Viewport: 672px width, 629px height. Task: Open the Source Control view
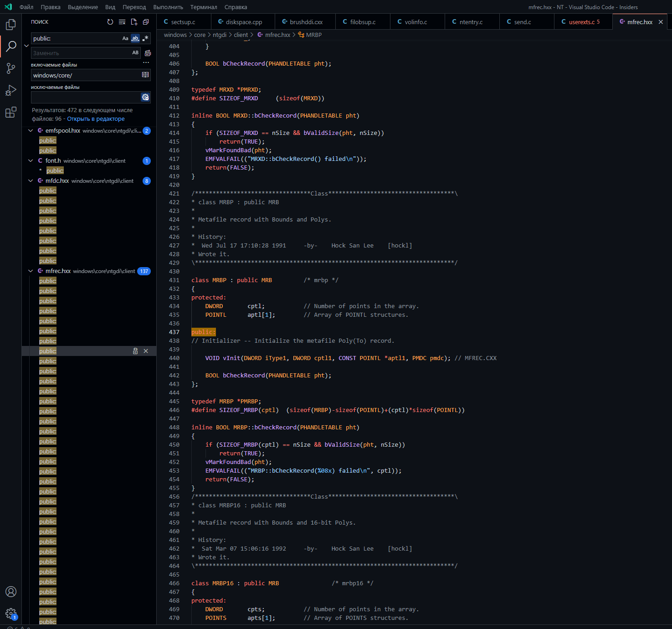pyautogui.click(x=11, y=68)
